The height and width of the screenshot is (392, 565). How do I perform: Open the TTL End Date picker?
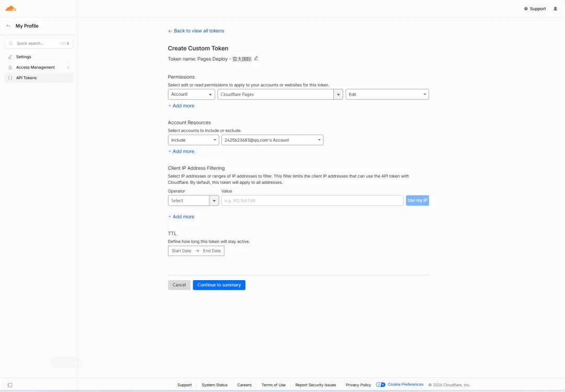click(x=212, y=251)
